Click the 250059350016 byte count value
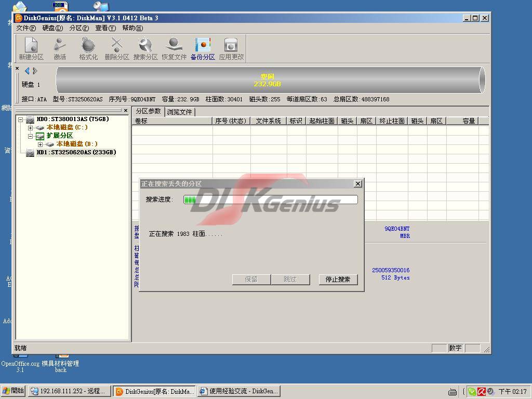 point(391,270)
